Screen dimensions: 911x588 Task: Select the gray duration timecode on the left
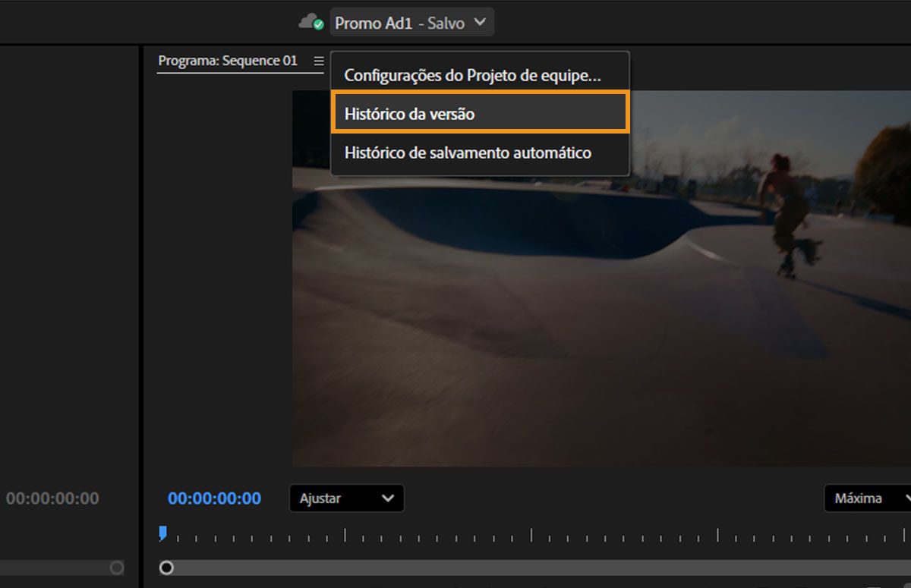click(53, 498)
